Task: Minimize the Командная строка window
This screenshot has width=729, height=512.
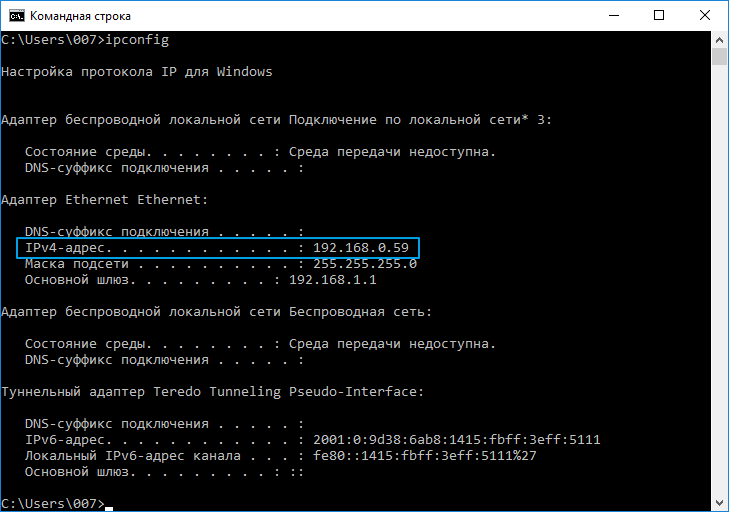Action: pyautogui.click(x=614, y=16)
